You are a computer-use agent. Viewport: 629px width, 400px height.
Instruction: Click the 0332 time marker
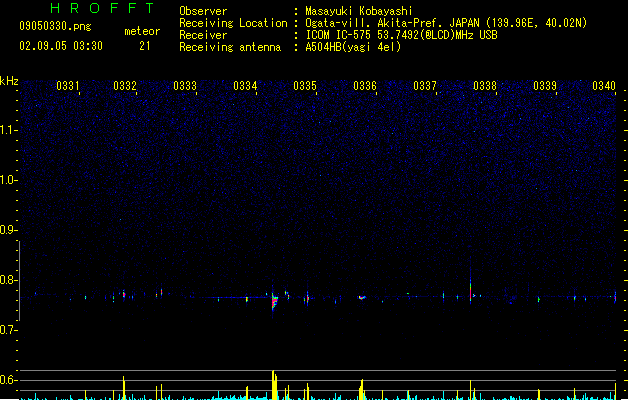tap(125, 86)
